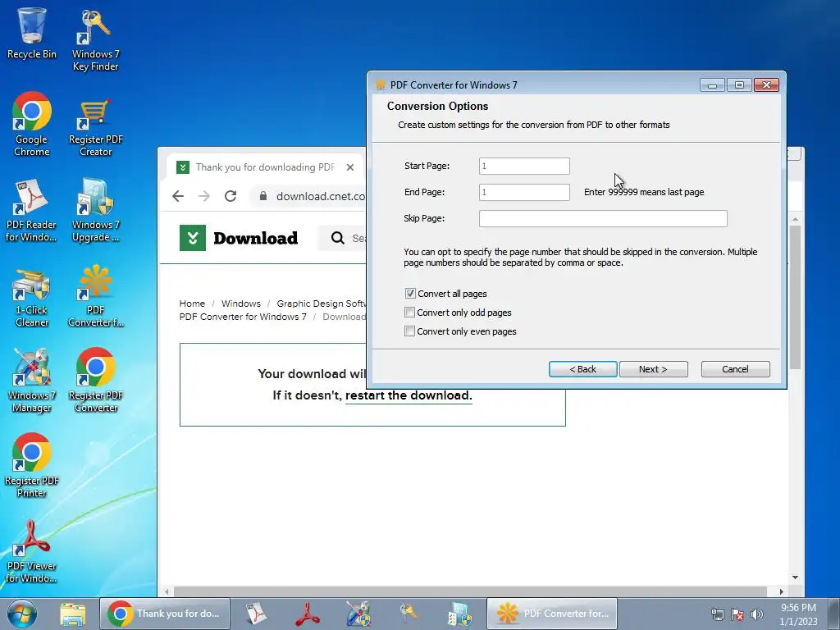Open Register PDF Converter desktop shortcut
Viewport: 840px width, 630px height.
[95, 381]
